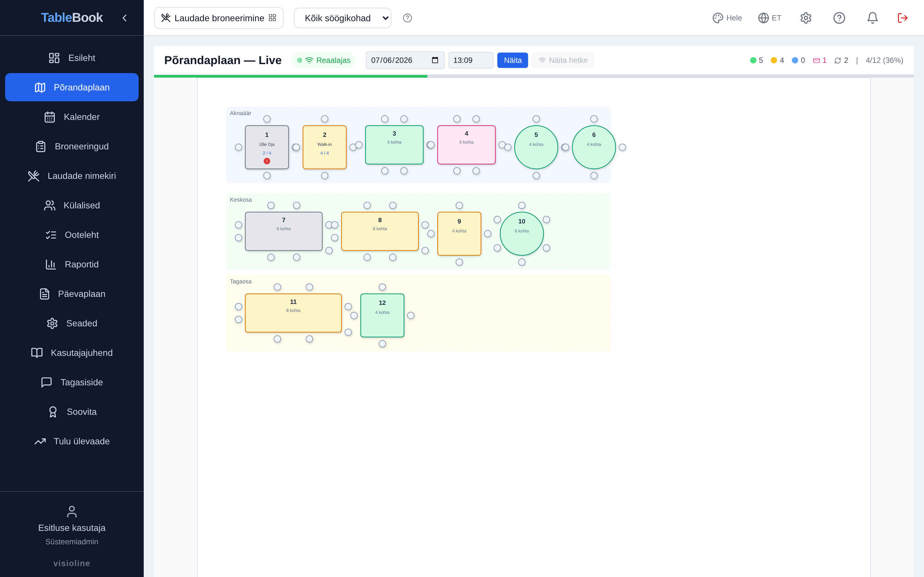Viewport: 924px width, 577px height.
Task: Open the settings gear in top bar
Action: click(x=806, y=18)
